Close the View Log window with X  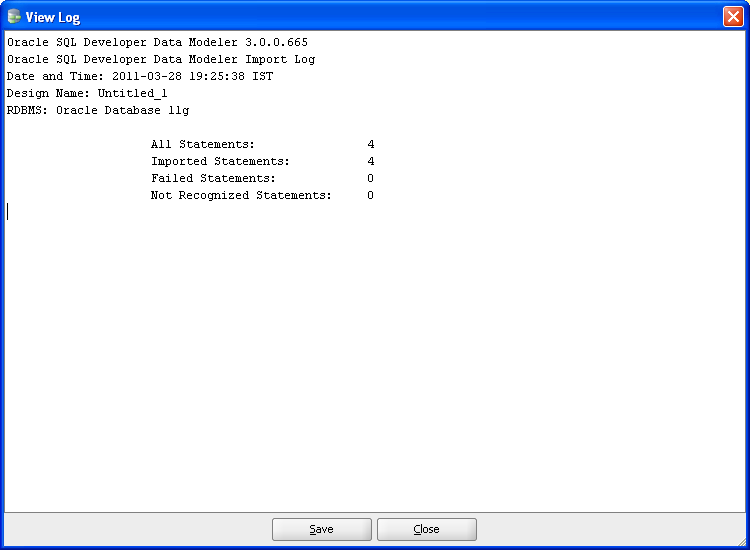[733, 17]
